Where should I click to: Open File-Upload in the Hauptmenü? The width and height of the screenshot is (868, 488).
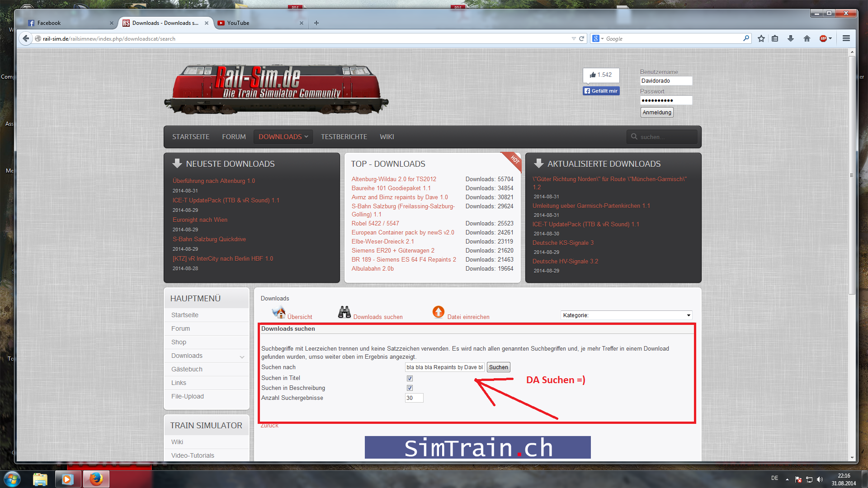pyautogui.click(x=188, y=397)
